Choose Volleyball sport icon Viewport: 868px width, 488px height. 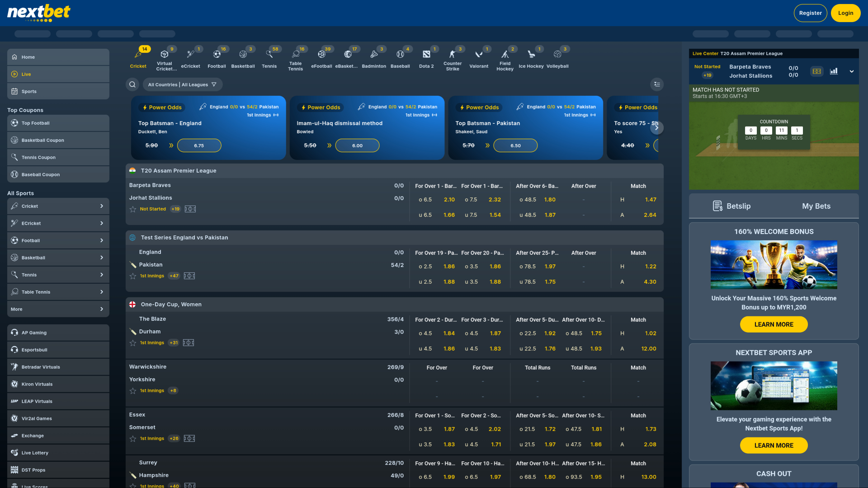point(557,59)
